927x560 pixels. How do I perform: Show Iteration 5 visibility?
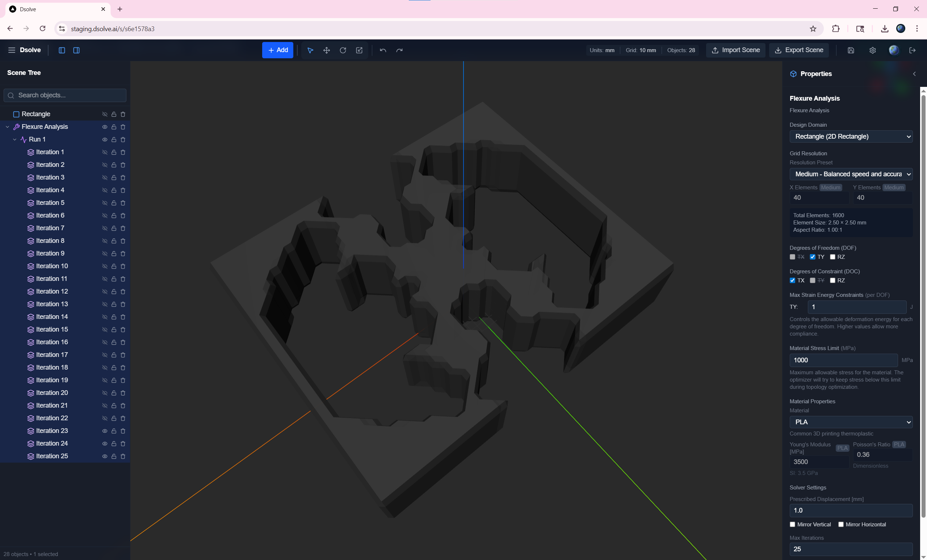(105, 203)
